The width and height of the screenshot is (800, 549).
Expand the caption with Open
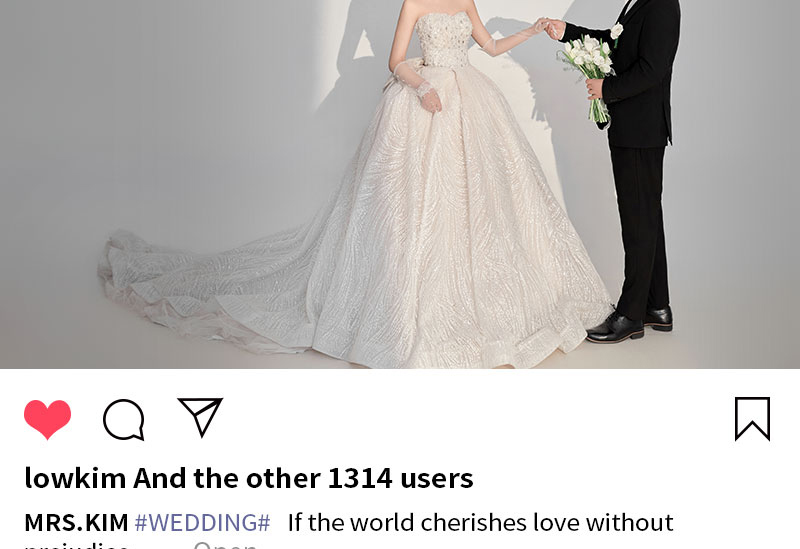225,545
